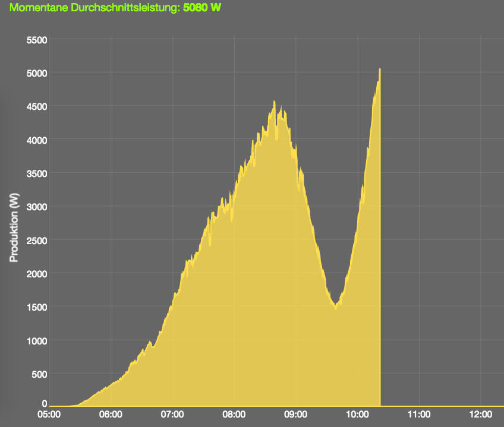Screen dimensions: 504x427
Task: Click the 05:00 time axis label
Action: point(49,415)
